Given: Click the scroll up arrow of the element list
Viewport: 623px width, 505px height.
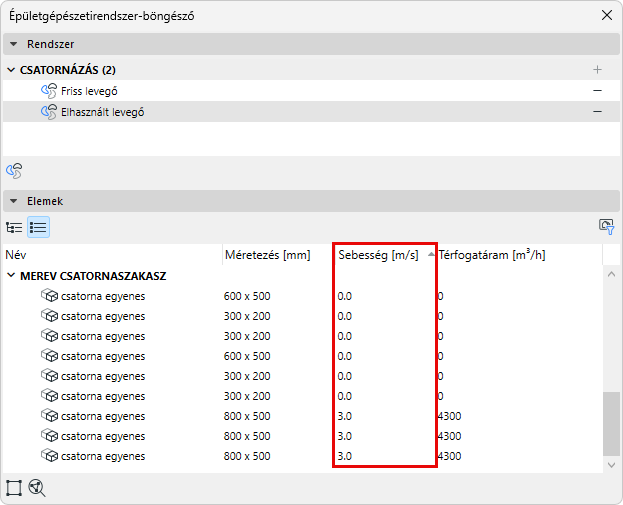Looking at the screenshot, I should 611,274.
